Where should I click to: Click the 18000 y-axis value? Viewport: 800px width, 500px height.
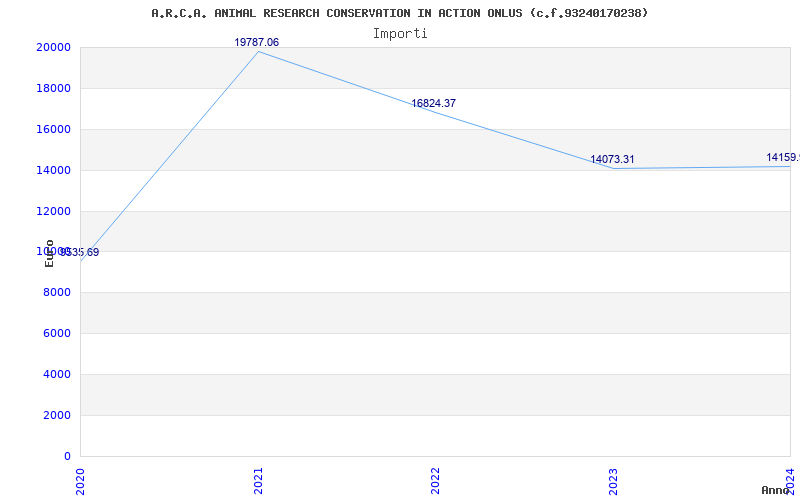pos(53,88)
